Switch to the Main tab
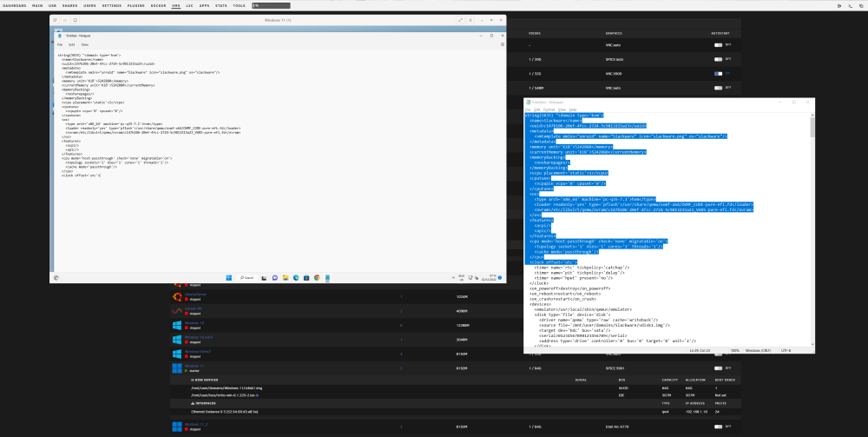868x437 pixels. tap(37, 5)
